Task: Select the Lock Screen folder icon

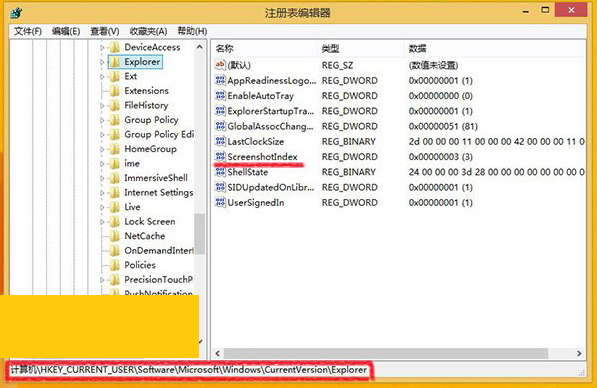Action: (115, 221)
